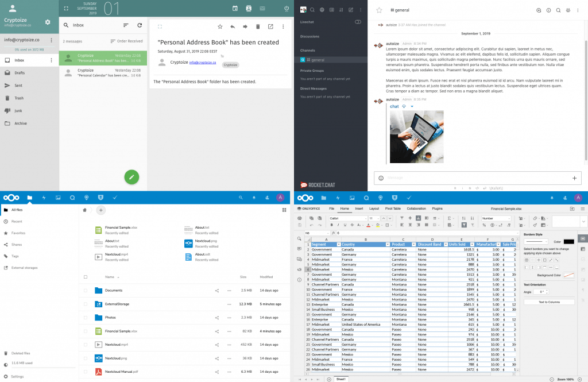Switch Nextcloud files to grid view
Viewport: 588px width, 382px height.
pos(284,210)
